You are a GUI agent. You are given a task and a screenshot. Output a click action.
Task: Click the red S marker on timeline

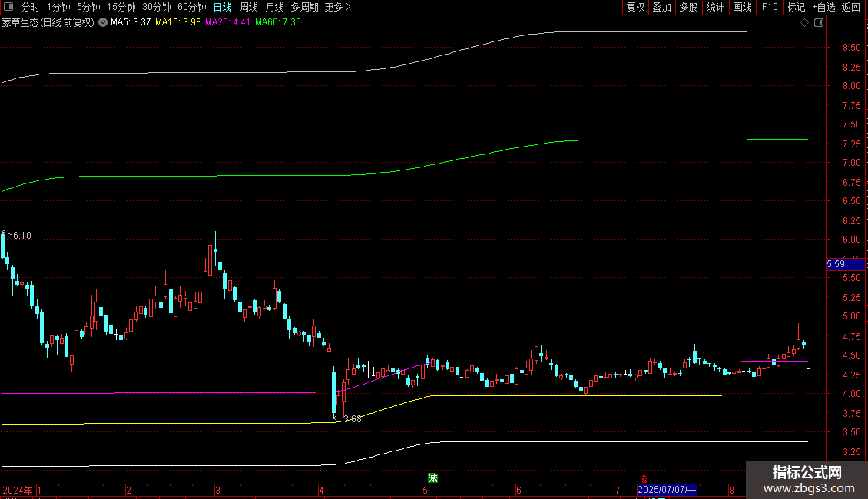pyautogui.click(x=644, y=479)
